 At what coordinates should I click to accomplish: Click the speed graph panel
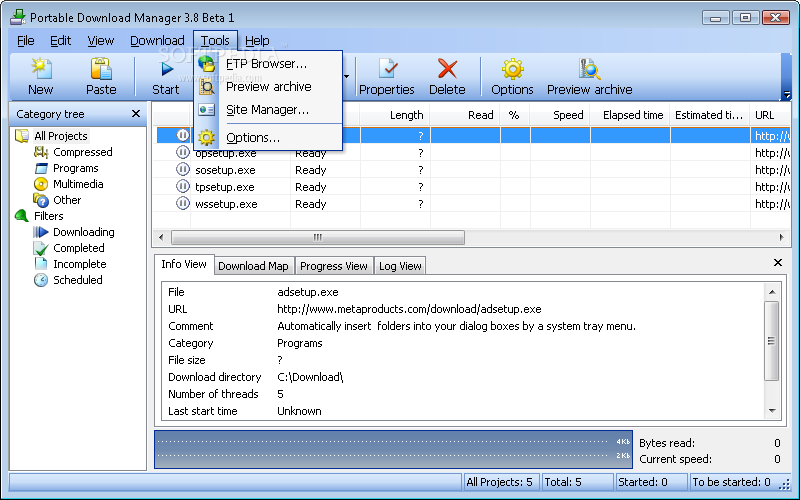pos(393,449)
